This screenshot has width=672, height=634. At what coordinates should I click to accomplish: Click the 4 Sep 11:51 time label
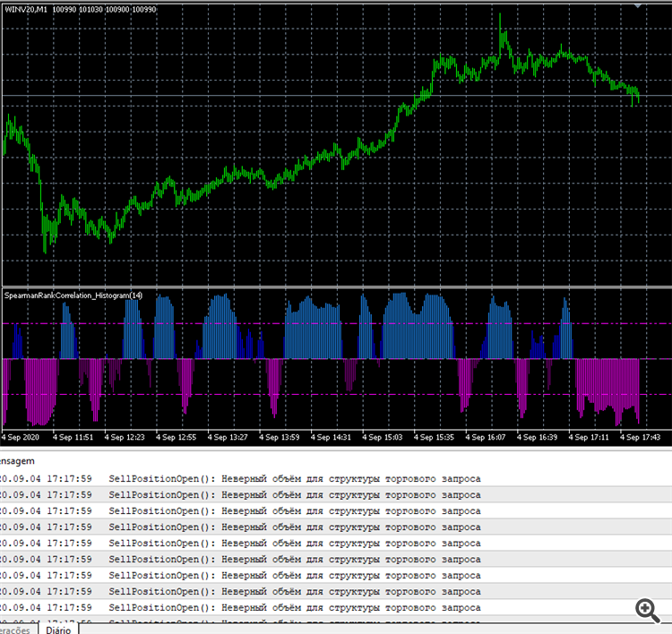(73, 437)
